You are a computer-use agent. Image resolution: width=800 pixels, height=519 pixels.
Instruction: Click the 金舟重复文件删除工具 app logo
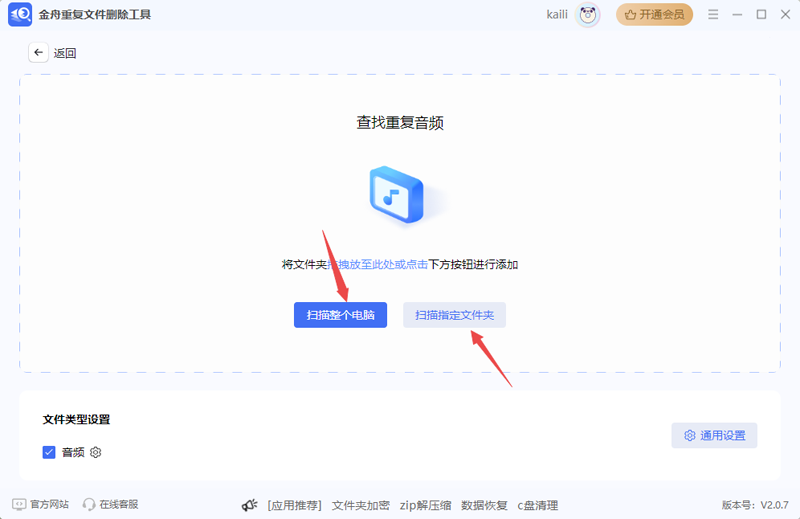20,14
